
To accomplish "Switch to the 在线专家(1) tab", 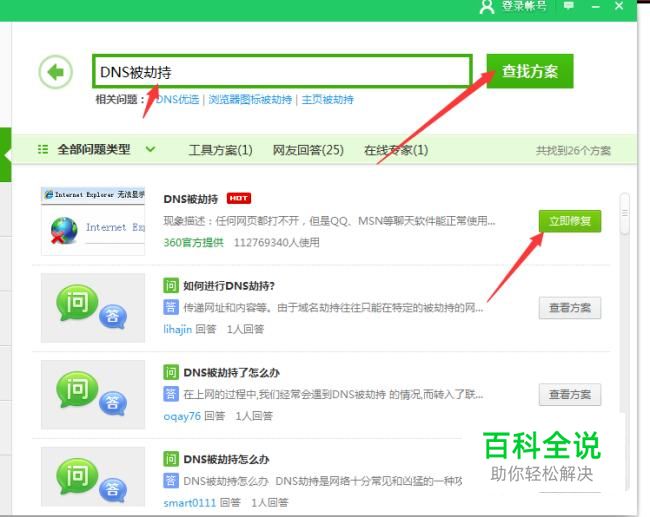I will [x=396, y=150].
